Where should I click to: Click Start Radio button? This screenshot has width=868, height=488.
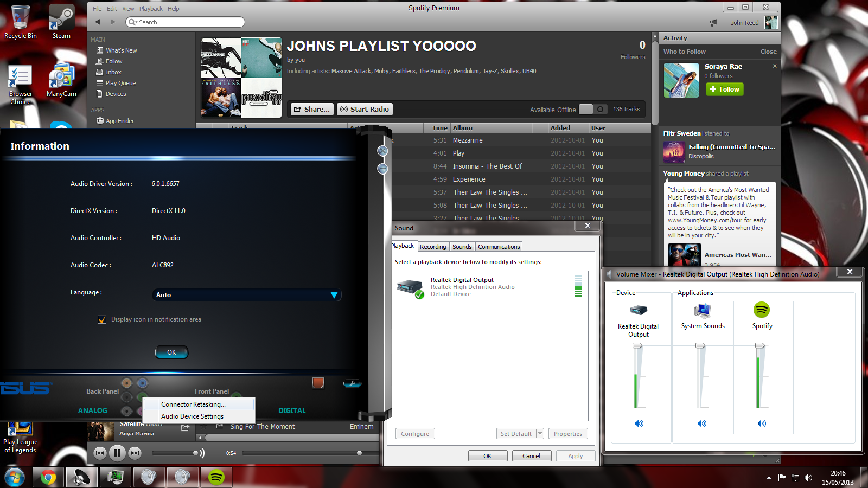365,109
